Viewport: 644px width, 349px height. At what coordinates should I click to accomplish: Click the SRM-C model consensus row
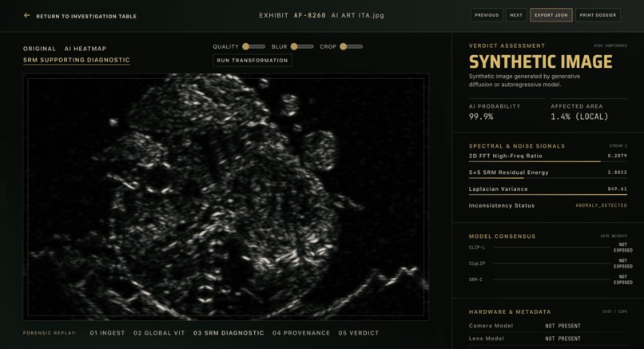[x=551, y=280]
